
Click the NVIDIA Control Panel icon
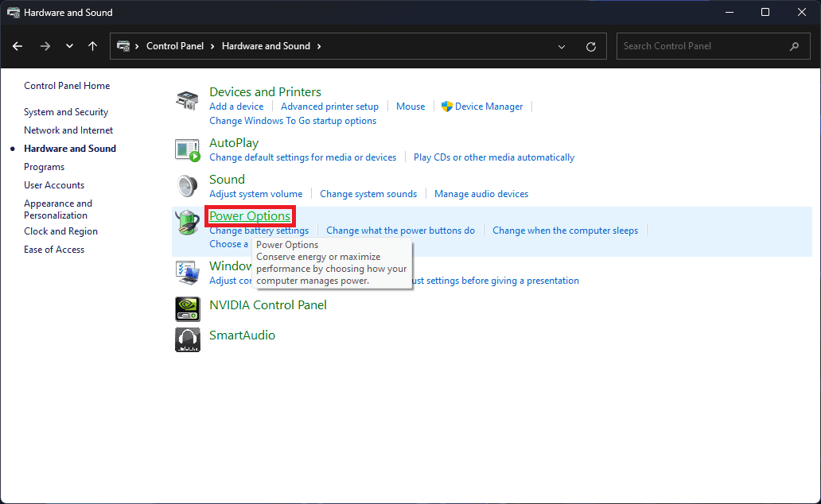[x=187, y=308]
